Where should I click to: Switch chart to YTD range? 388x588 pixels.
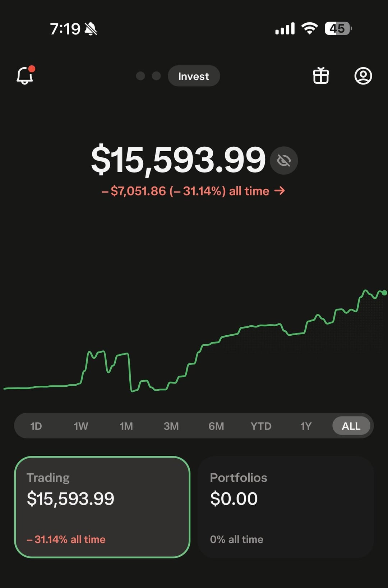261,426
